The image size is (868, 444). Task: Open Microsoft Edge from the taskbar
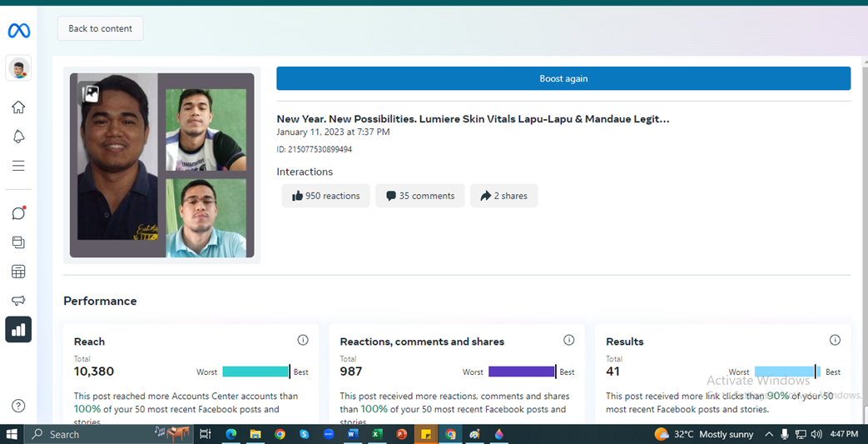click(x=231, y=434)
